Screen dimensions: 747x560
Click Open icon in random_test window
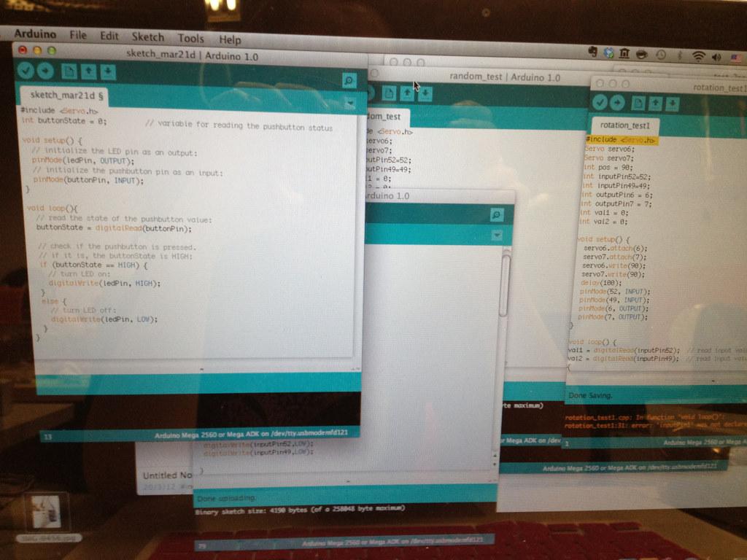pos(407,93)
